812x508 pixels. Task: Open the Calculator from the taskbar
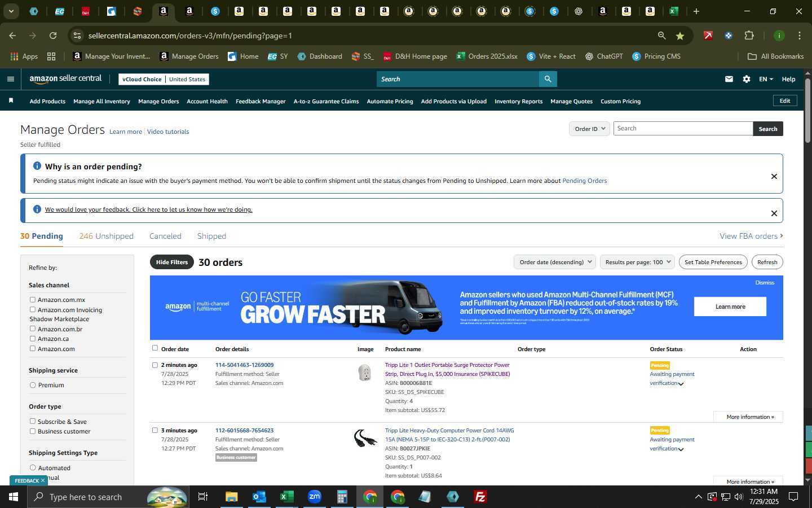342,497
